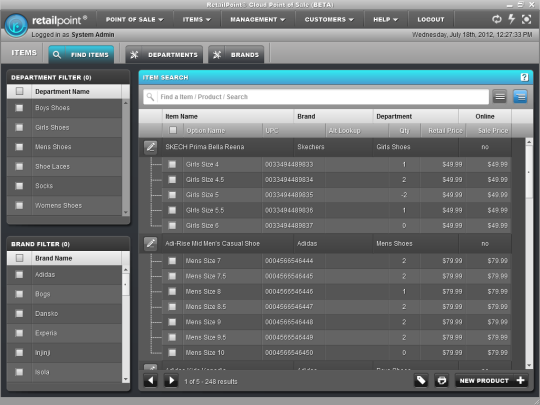This screenshot has height=405, width=540.
Task: Select the Mens Size 7 option checkbox
Action: coord(172,261)
